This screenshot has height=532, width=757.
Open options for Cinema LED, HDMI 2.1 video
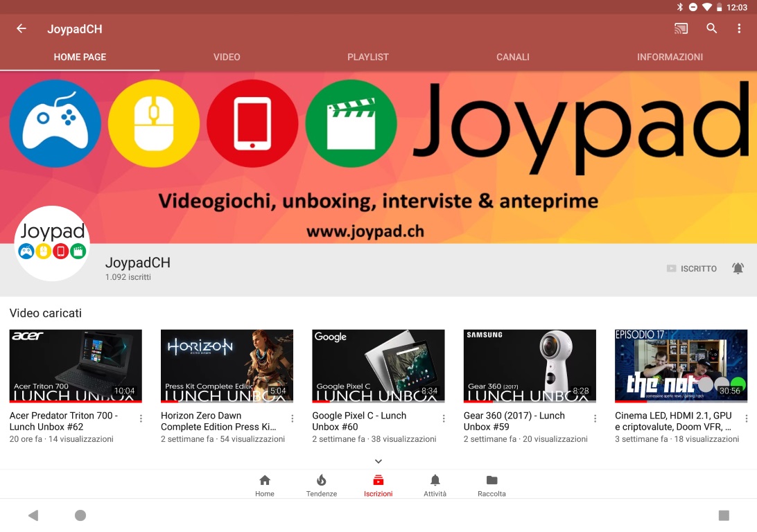747,418
